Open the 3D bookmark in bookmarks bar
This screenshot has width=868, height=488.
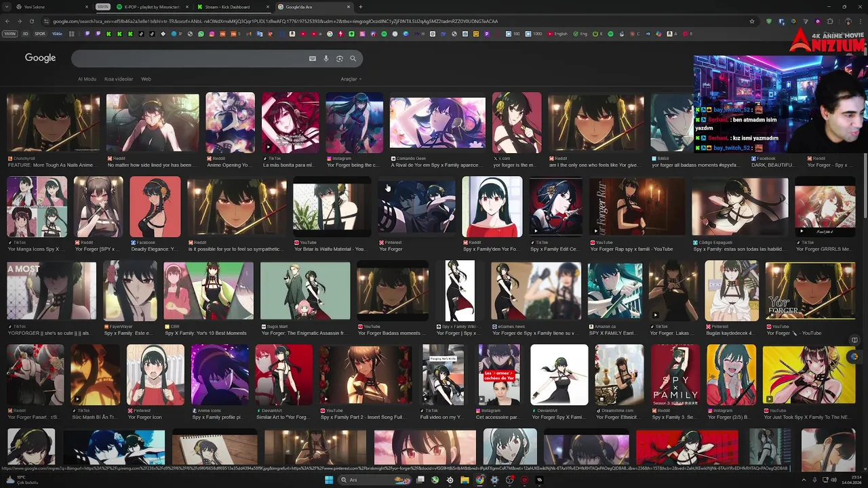pos(26,34)
